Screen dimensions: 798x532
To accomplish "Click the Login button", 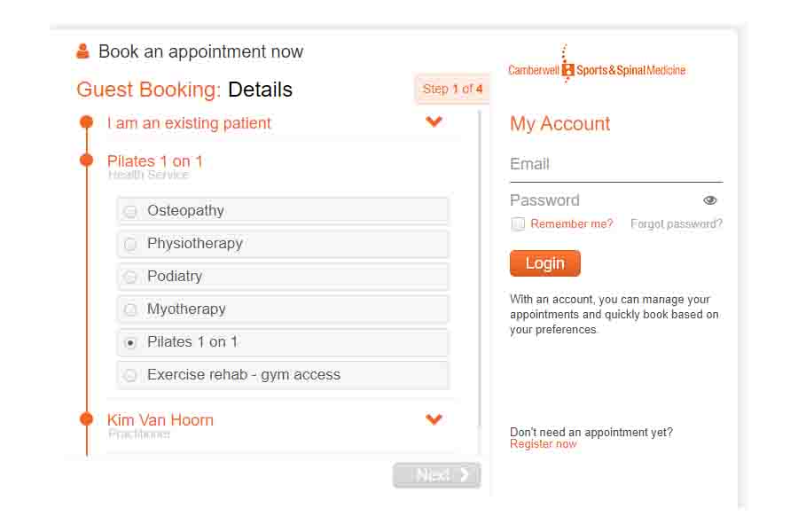I will 545,263.
